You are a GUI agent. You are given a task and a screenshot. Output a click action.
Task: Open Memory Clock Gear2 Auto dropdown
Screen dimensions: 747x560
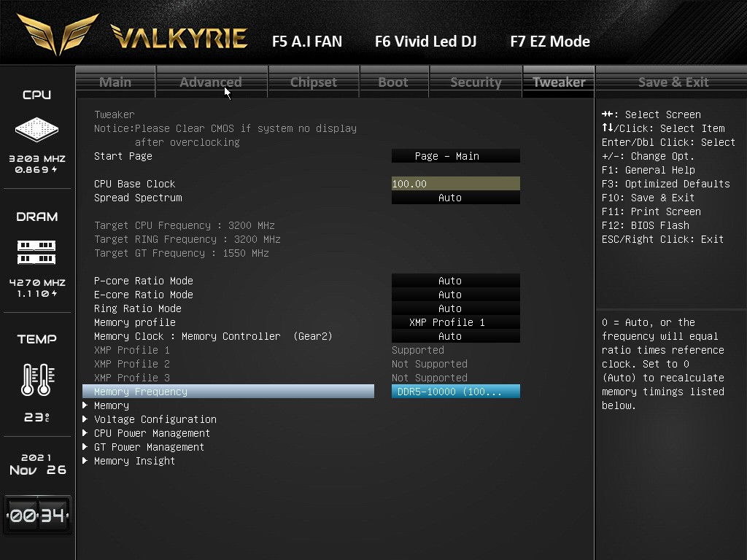tap(455, 336)
